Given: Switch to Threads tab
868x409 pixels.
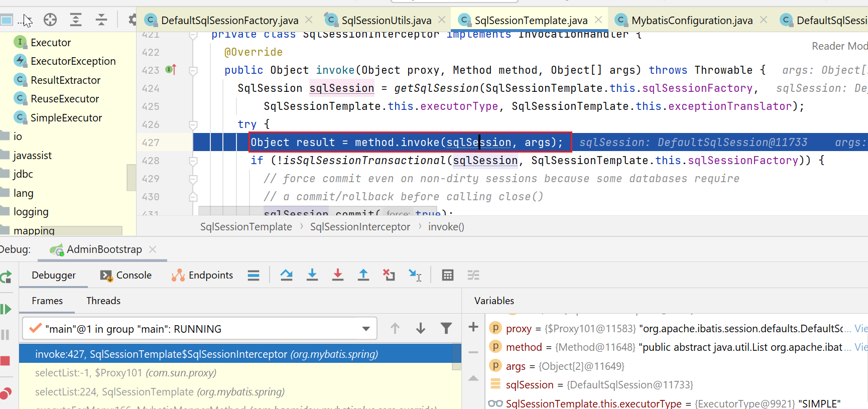Looking at the screenshot, I should [x=103, y=301].
